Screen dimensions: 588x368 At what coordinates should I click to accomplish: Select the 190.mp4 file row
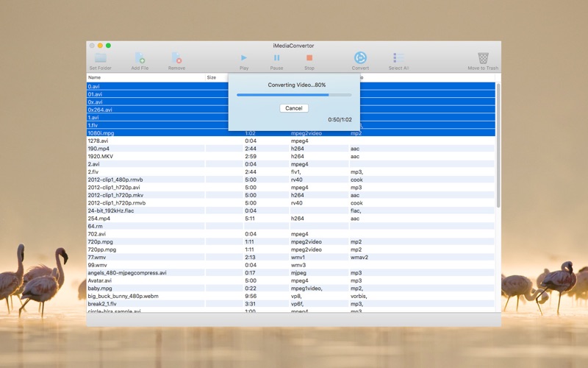pos(290,149)
